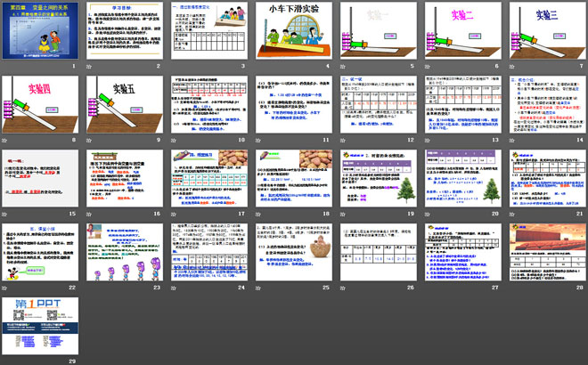Viewport: 588px width, 365px height.
Task: Click the animation star under slide 26
Action: click(x=343, y=288)
